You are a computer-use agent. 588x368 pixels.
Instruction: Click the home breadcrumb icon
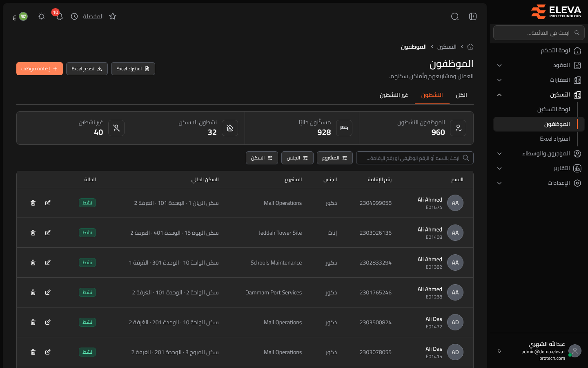click(x=470, y=47)
